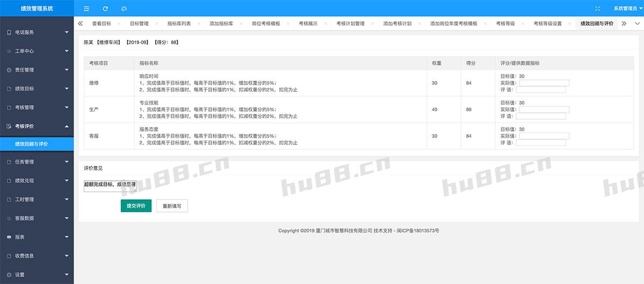The image size is (644, 284).
Task: Click the 收费信息 sidebar icon
Action: click(9, 256)
